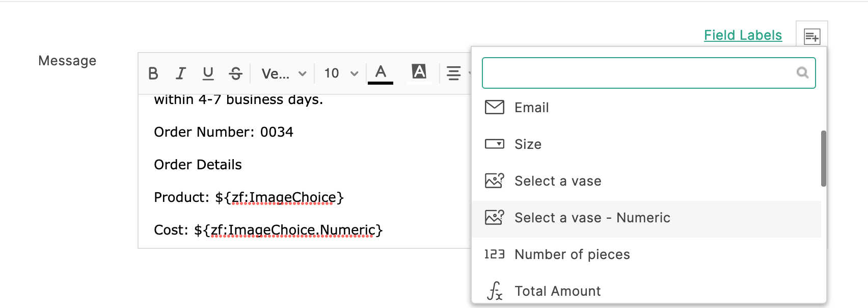868x308 pixels.
Task: Pick a font text color
Action: click(381, 73)
